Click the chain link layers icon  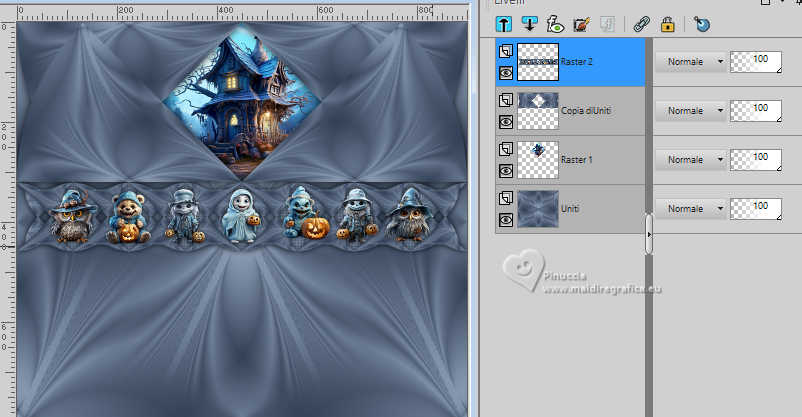pos(641,24)
